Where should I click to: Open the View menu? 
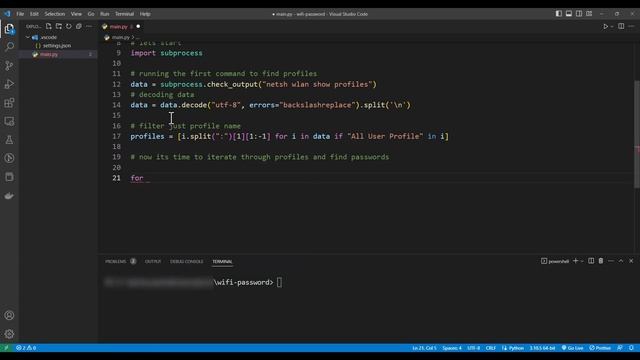coord(76,14)
